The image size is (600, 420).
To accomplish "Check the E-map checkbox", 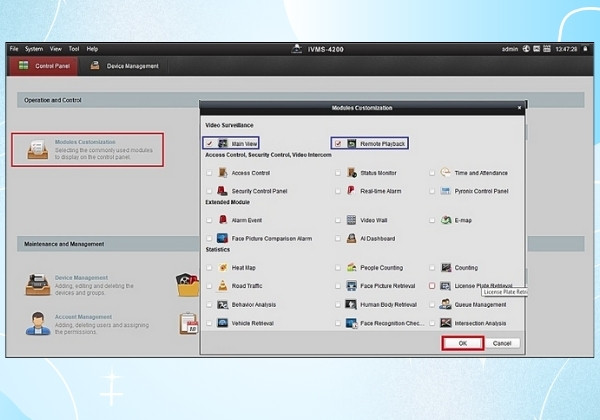I will click(432, 220).
